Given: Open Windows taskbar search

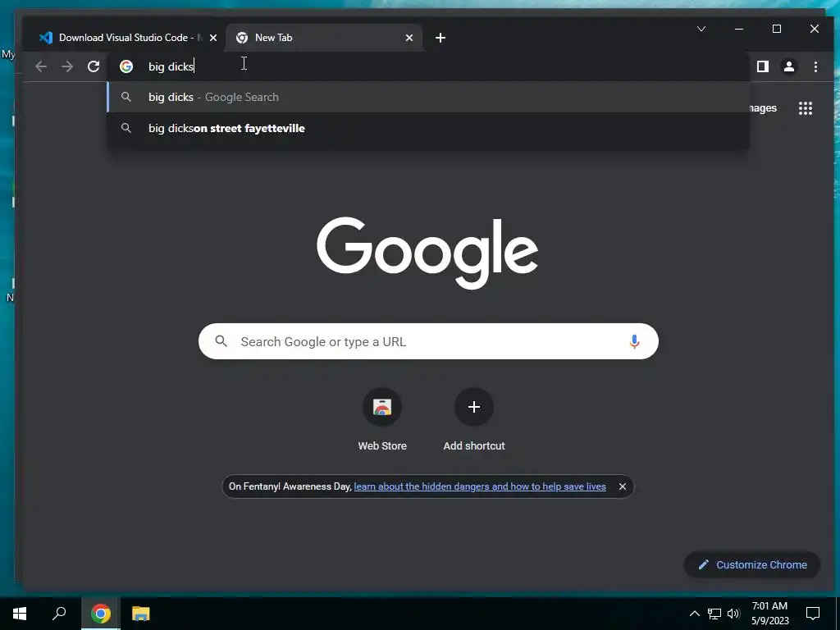Looking at the screenshot, I should [59, 614].
